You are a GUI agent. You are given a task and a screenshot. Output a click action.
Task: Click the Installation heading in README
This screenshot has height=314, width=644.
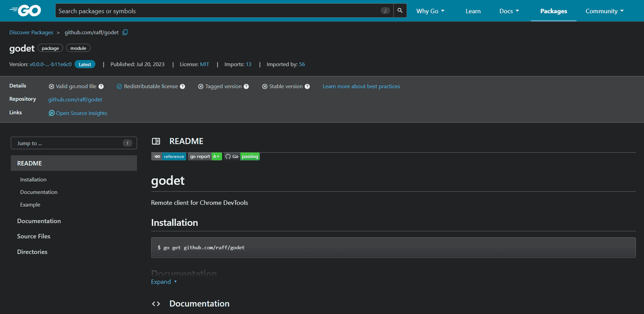point(175,223)
